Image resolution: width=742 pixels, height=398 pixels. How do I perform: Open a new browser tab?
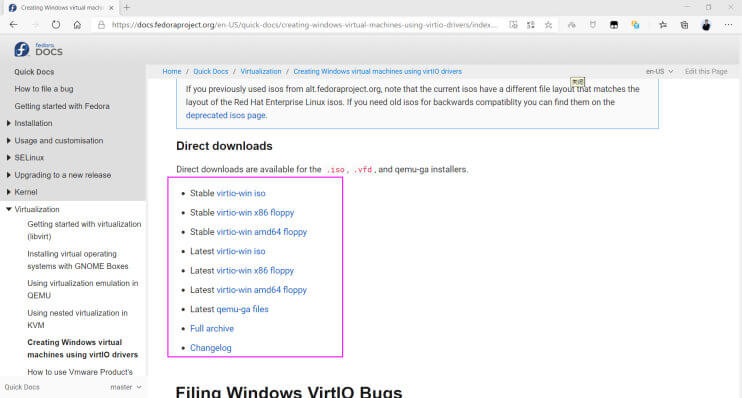[126, 8]
